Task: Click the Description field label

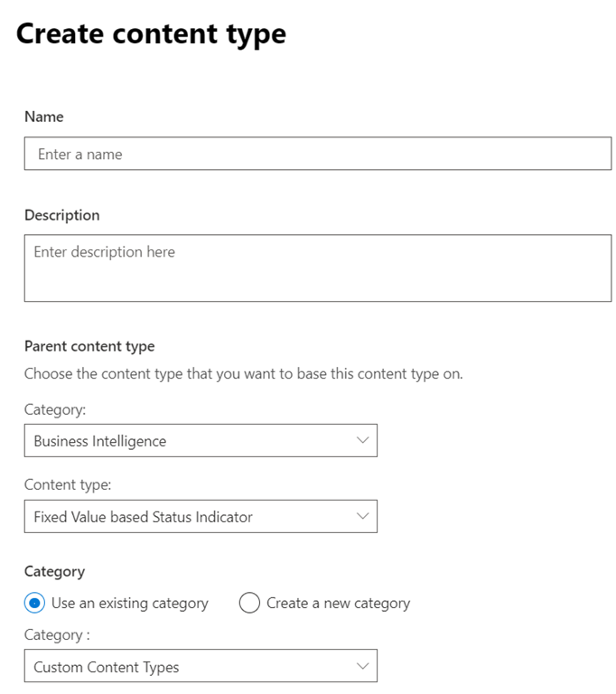Action: coord(61,215)
